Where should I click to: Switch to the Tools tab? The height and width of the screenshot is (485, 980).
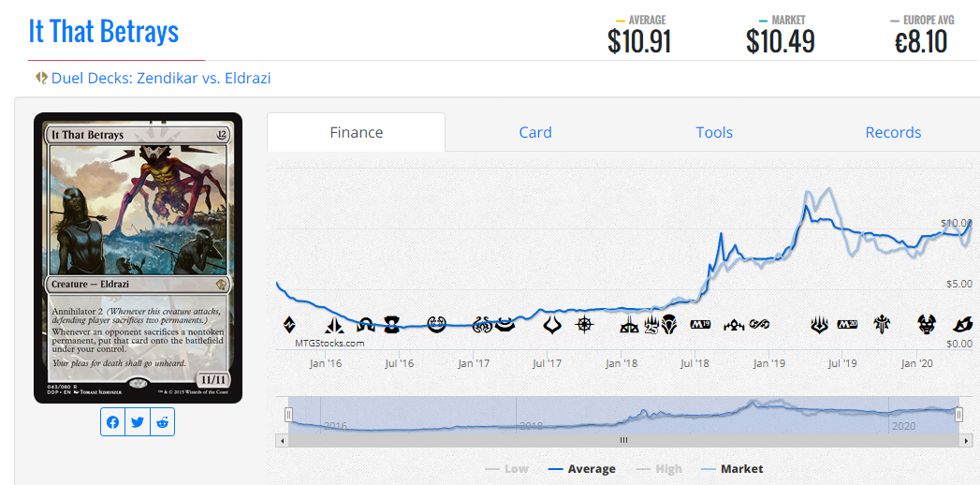click(x=714, y=133)
